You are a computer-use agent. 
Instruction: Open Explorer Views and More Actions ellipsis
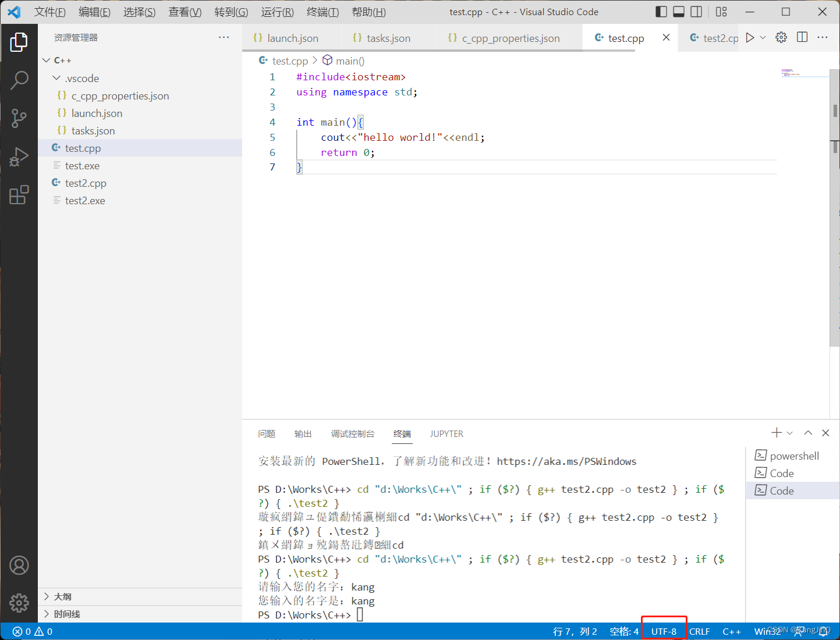pos(224,37)
